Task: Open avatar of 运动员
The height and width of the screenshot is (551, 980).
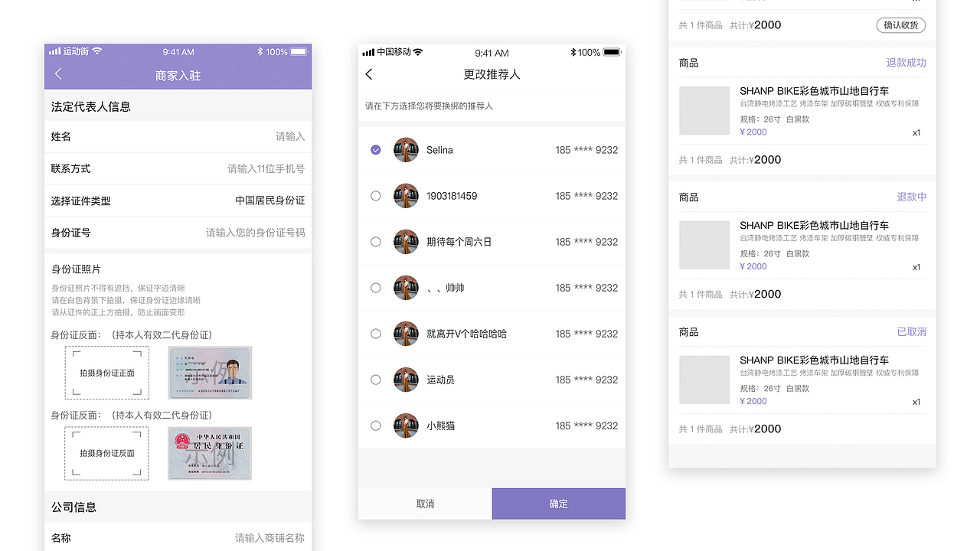Action: [406, 380]
